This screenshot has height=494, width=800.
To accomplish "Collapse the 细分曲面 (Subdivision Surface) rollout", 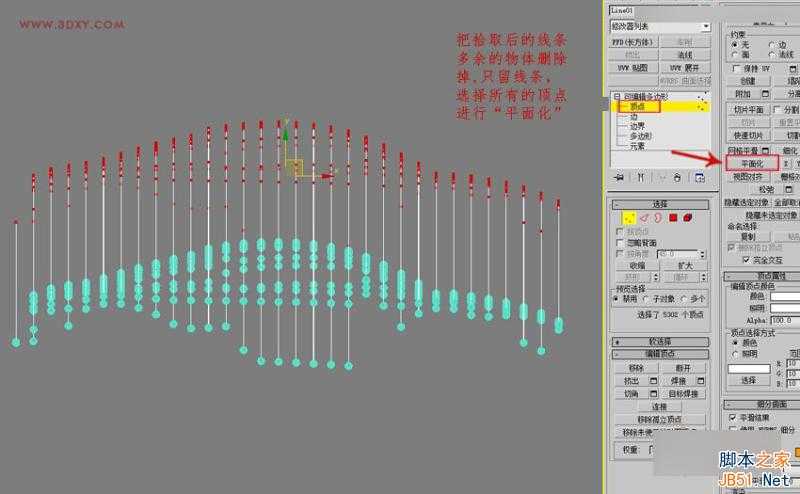I will pyautogui.click(x=762, y=404).
